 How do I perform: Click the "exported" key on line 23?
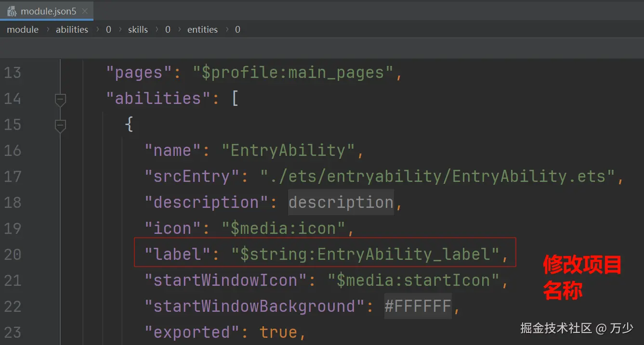[192, 332]
